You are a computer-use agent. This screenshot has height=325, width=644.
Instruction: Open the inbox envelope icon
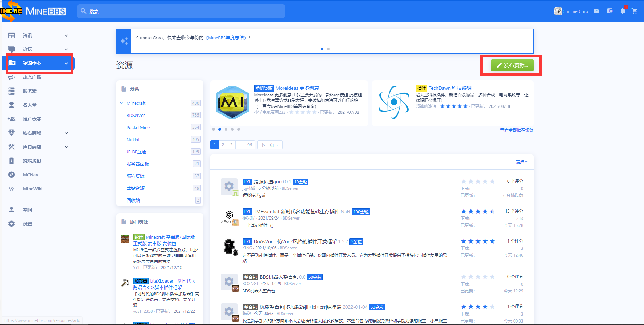pos(597,11)
